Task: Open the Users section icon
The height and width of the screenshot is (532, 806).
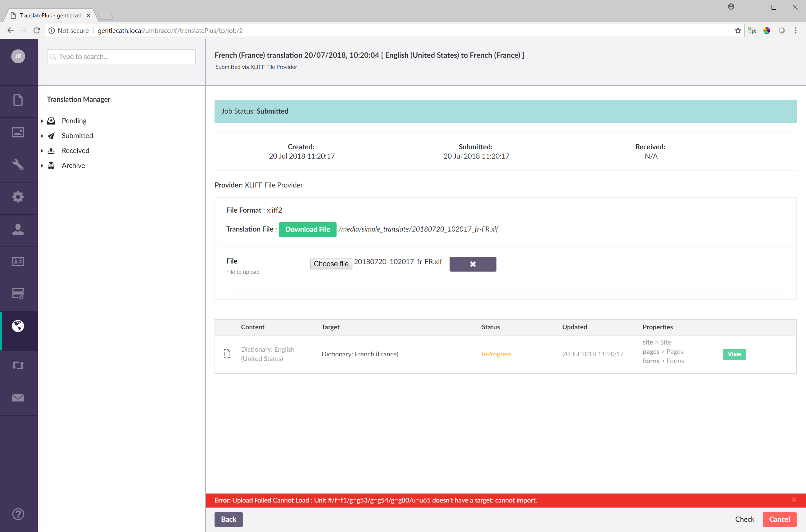Action: point(18,229)
